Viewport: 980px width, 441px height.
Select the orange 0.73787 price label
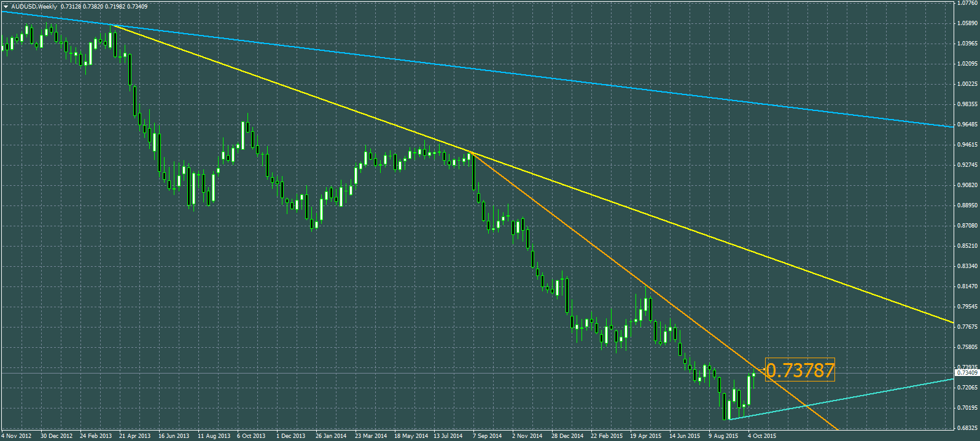tap(800, 370)
